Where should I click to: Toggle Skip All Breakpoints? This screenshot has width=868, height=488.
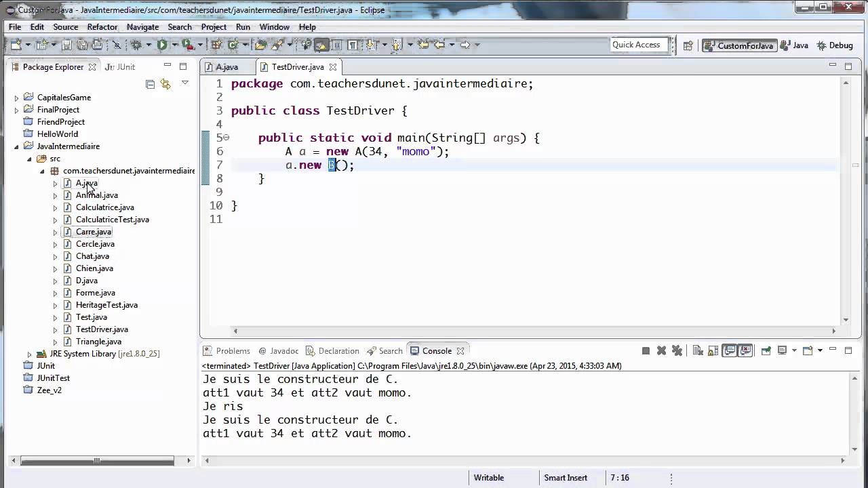117,45
